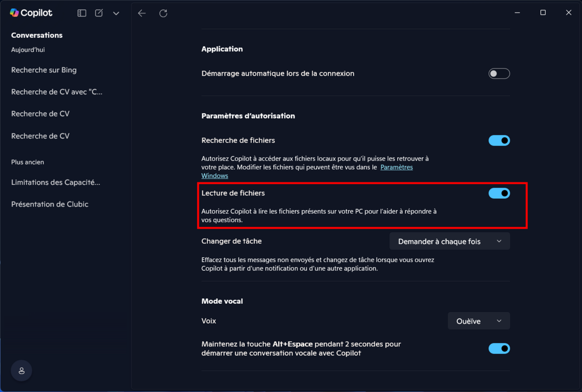The height and width of the screenshot is (392, 582).
Task: Click the Mode vocal heading
Action: coord(222,301)
